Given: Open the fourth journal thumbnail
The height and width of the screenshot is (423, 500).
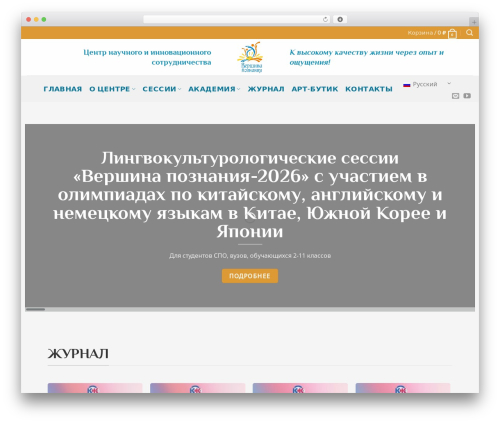Looking at the screenshot, I should (403, 388).
